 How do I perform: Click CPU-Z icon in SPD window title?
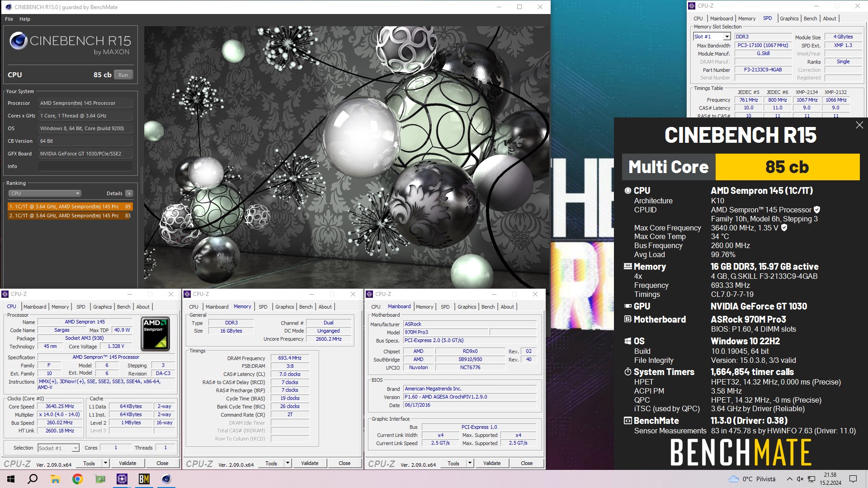click(692, 6)
